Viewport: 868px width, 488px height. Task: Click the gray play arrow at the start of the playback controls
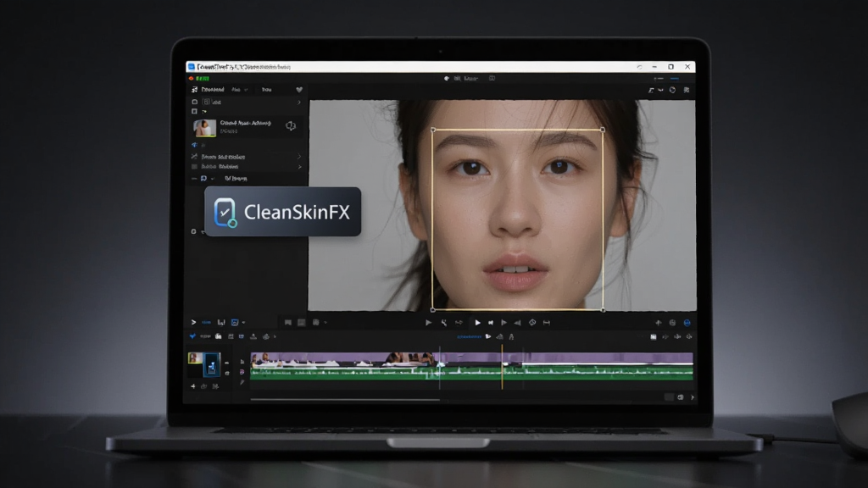(x=428, y=323)
